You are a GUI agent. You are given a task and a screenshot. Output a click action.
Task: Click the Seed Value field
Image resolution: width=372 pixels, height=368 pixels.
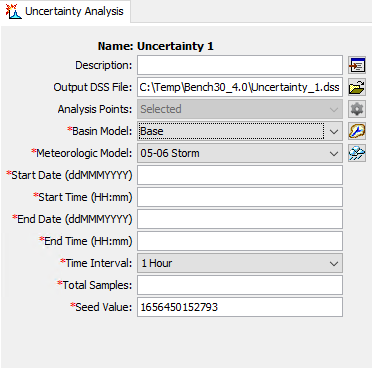(240, 307)
